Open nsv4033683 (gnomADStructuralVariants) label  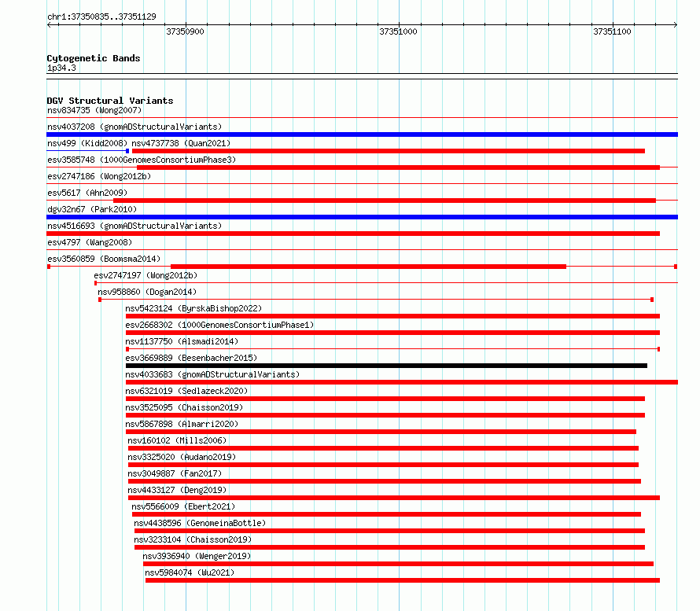212,374
